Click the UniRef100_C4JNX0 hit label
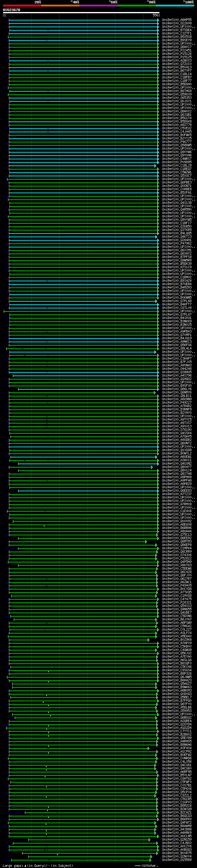Viewport: 197px width, 868px height. point(176,843)
